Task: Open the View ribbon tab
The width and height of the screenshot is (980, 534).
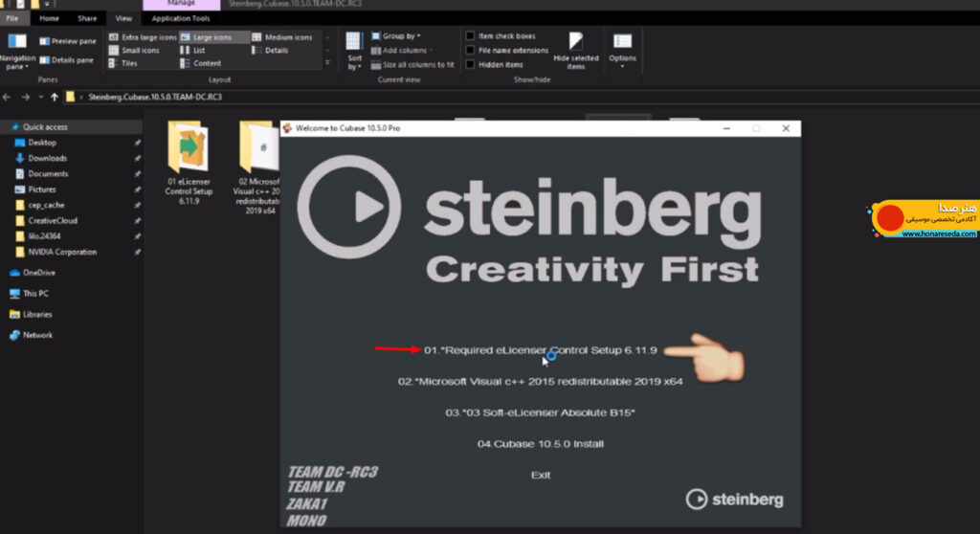Action: click(x=123, y=19)
